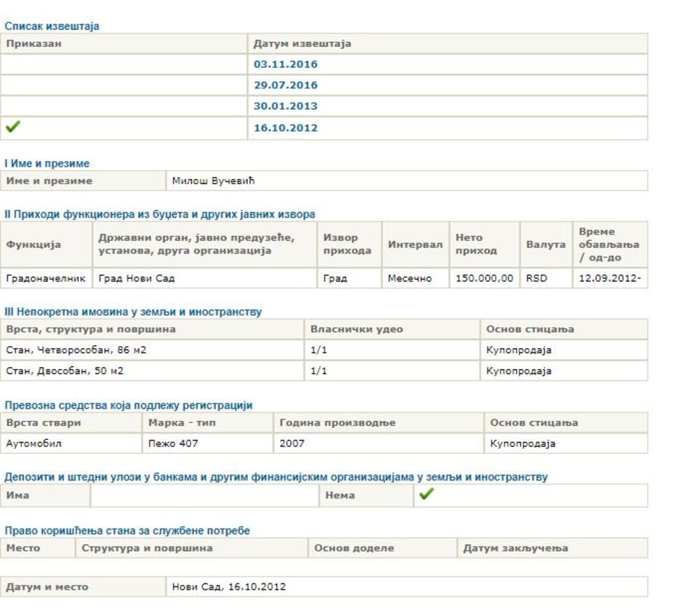Screen dimensions: 700x610
Task: Click the name Милош Вучевић
Action: (214, 181)
